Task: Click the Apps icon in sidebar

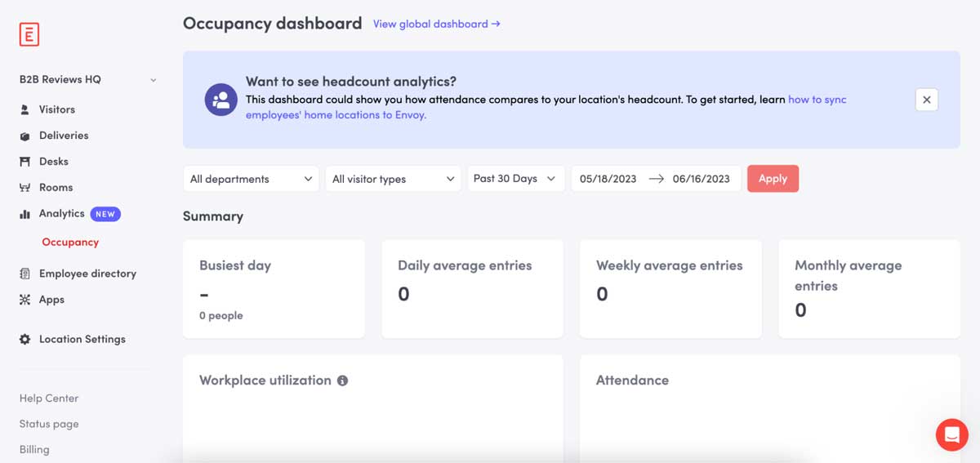Action: pos(24,300)
